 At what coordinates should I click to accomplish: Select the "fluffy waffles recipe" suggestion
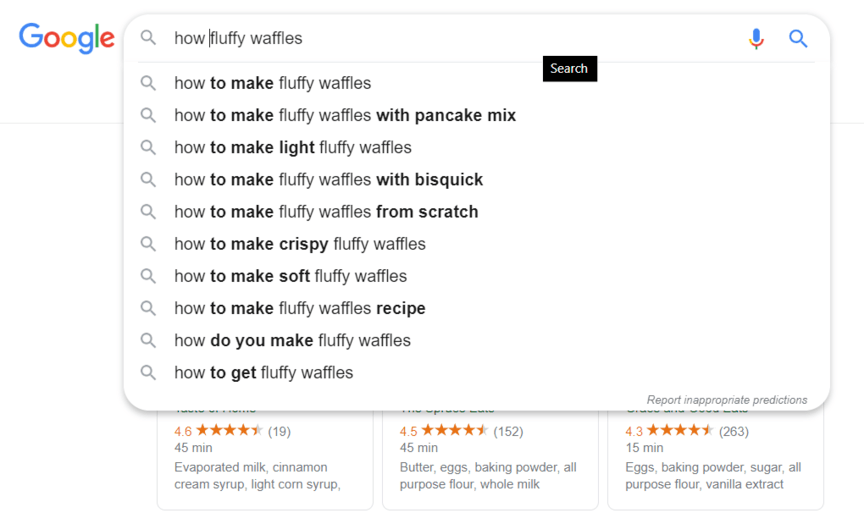coord(299,308)
